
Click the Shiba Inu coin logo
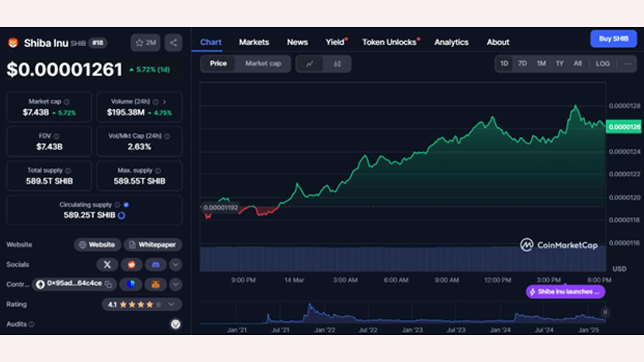(13, 43)
